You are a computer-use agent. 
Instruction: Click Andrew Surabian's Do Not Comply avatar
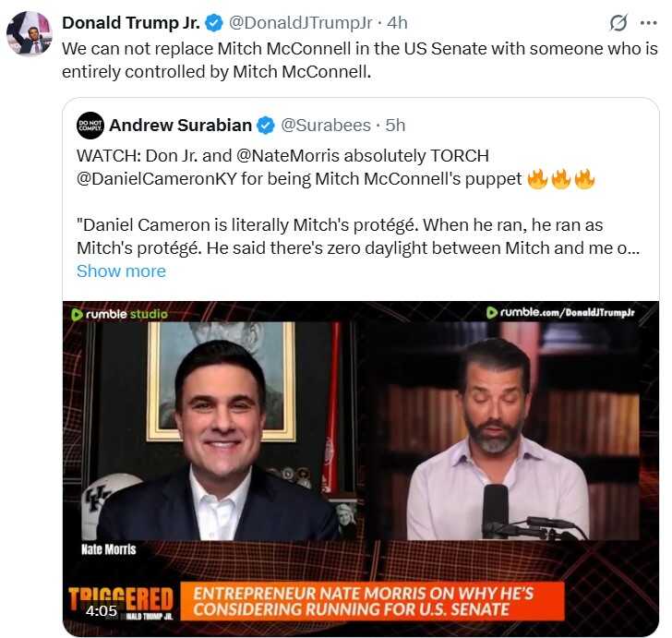pyautogui.click(x=90, y=125)
